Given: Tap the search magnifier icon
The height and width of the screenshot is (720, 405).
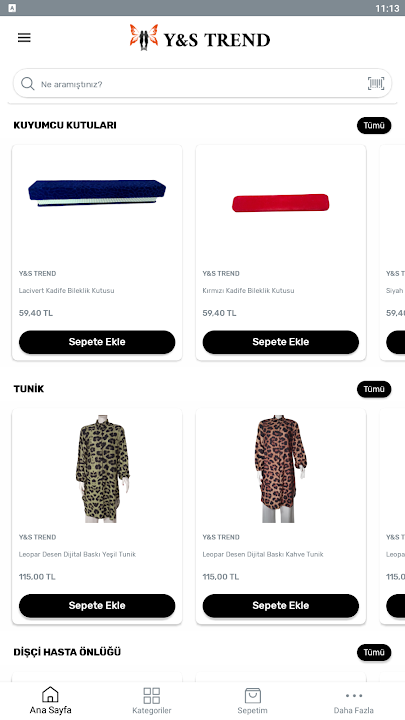Looking at the screenshot, I should [28, 84].
